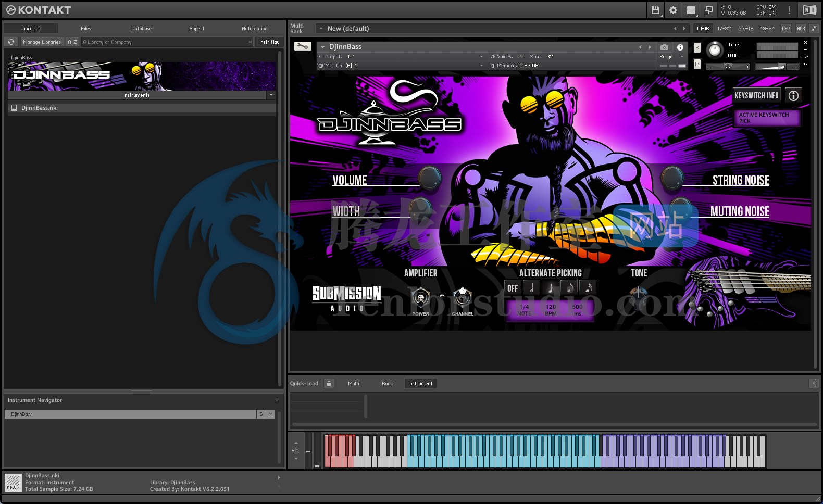Raise keyboard octave with up arrow
This screenshot has width=823, height=504.
[x=296, y=443]
